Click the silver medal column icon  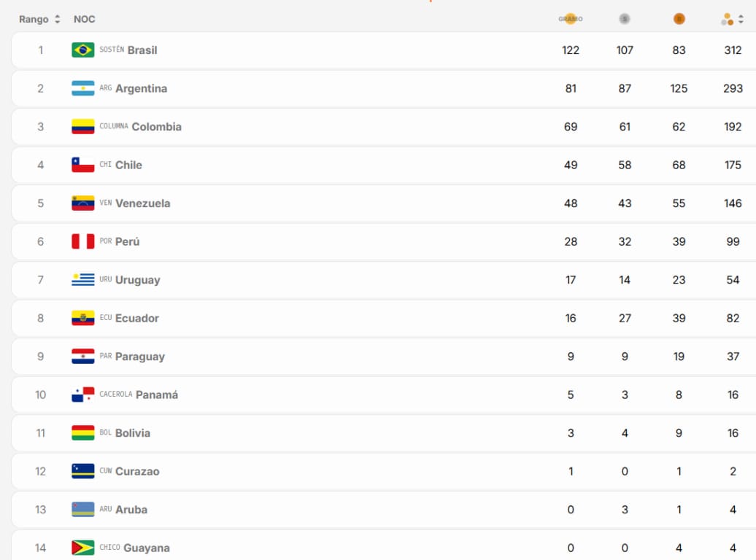click(x=625, y=19)
